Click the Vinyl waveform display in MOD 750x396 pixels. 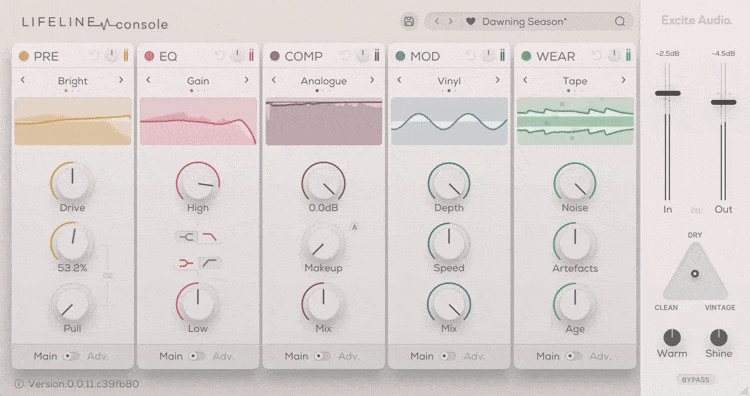click(450, 121)
